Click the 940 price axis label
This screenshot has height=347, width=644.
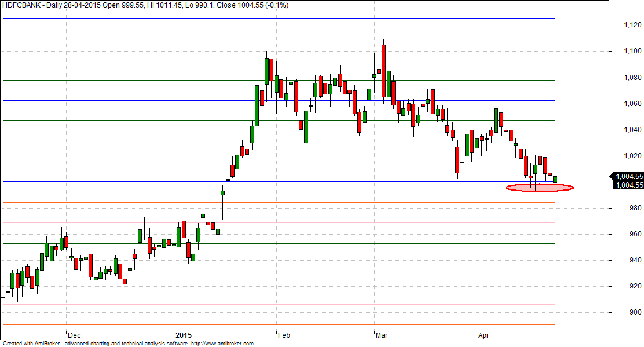pyautogui.click(x=635, y=260)
